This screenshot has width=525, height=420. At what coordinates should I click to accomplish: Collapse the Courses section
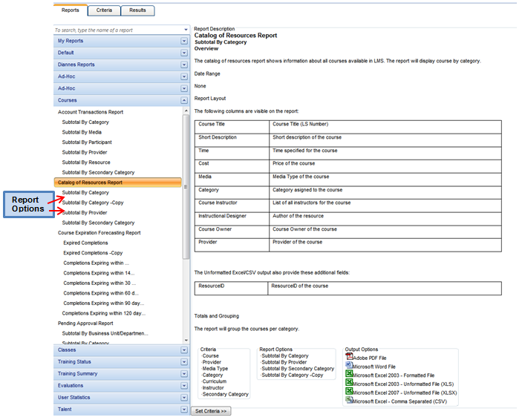pos(184,100)
